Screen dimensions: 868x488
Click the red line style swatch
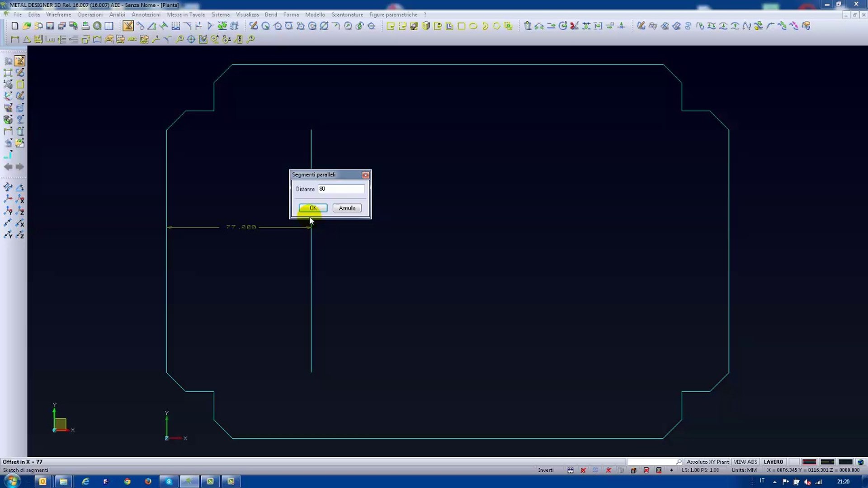809,462
